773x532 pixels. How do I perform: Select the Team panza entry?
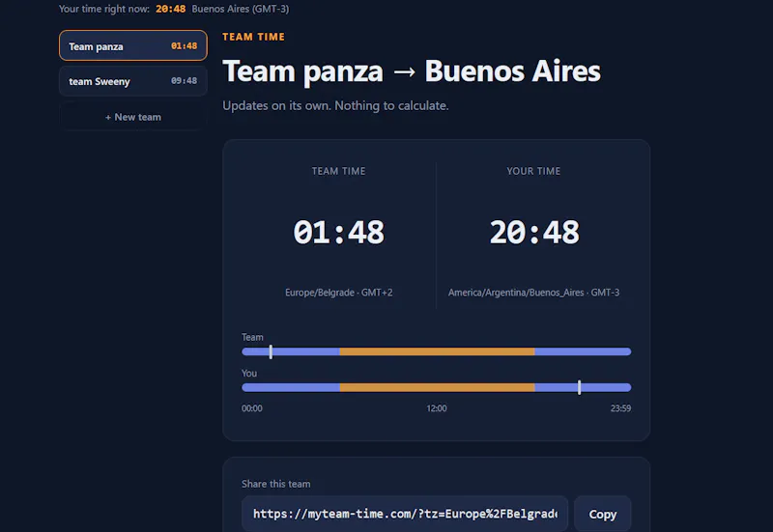pyautogui.click(x=133, y=45)
